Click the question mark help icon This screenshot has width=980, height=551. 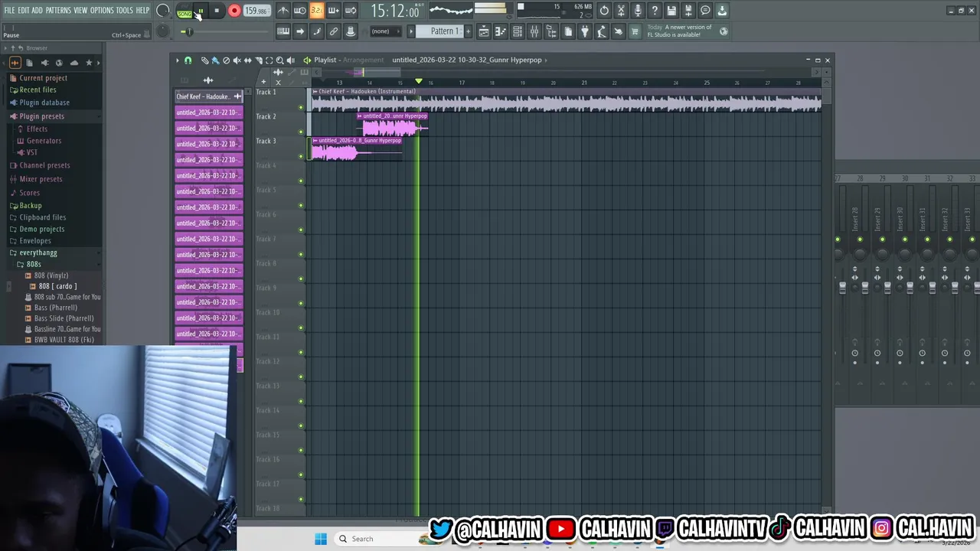[655, 11]
